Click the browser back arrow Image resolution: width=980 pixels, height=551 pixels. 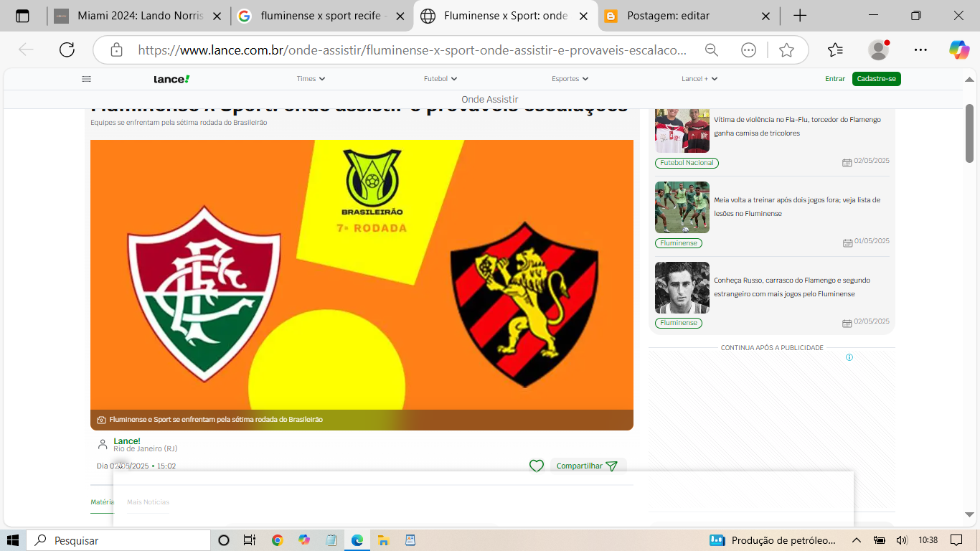click(x=26, y=50)
